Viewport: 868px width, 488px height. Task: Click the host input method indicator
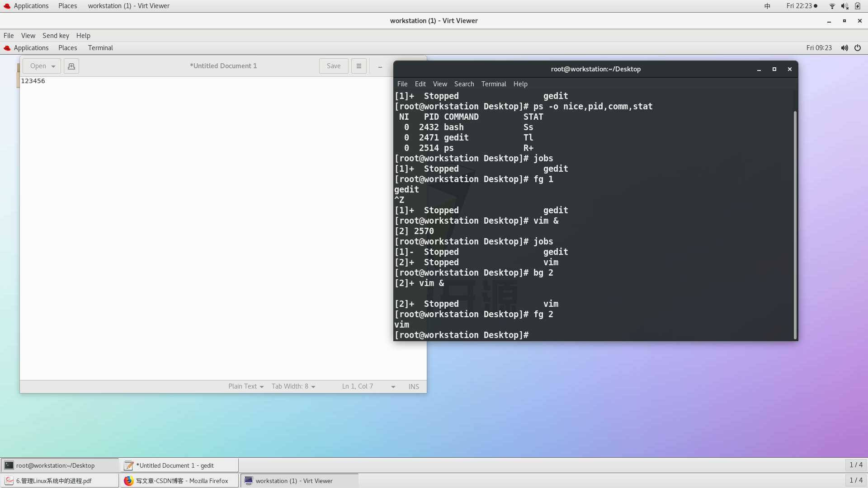[767, 6]
